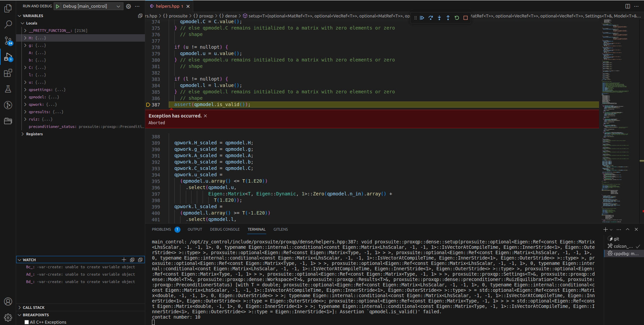Restart the debugging session

point(457,18)
